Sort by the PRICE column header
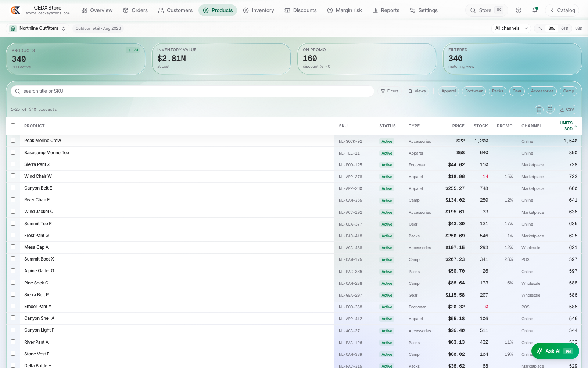 pyautogui.click(x=458, y=126)
